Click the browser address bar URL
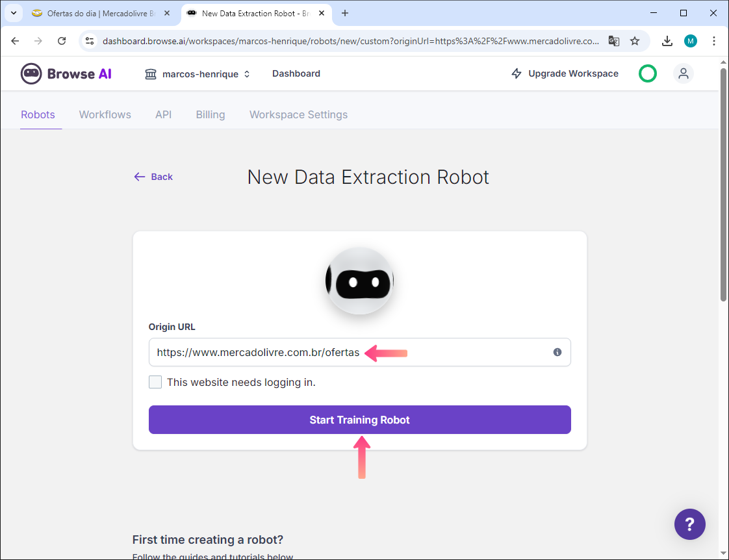This screenshot has width=729, height=560. pos(351,41)
